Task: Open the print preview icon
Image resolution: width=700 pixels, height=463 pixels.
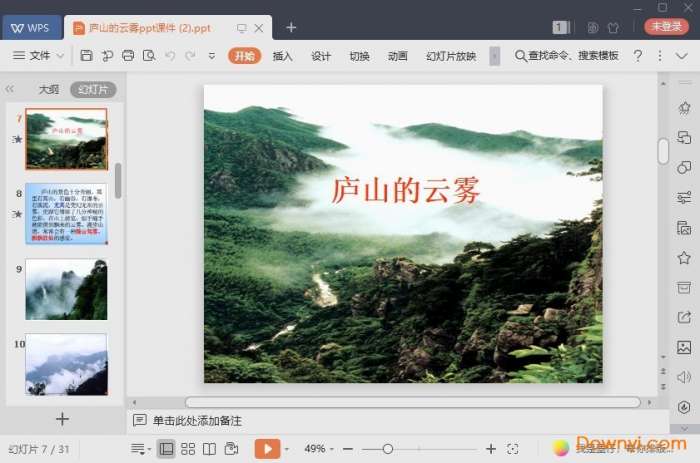Action: click(149, 56)
